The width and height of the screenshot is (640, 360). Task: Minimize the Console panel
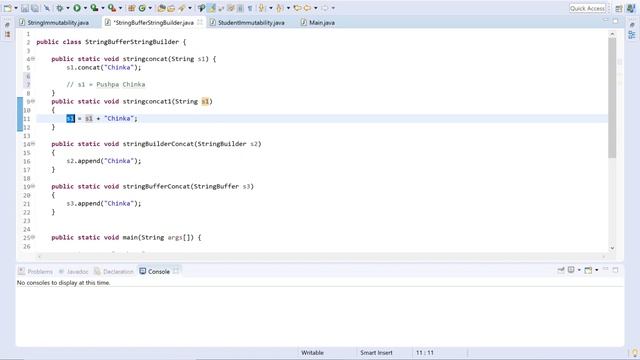606,269
